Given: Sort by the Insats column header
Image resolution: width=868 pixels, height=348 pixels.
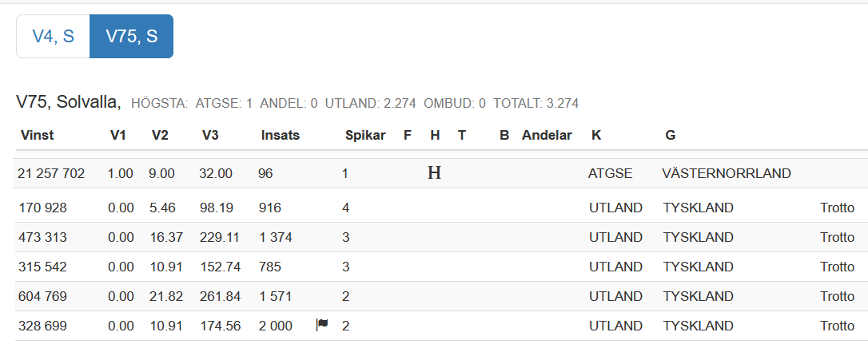Looking at the screenshot, I should point(281,136).
